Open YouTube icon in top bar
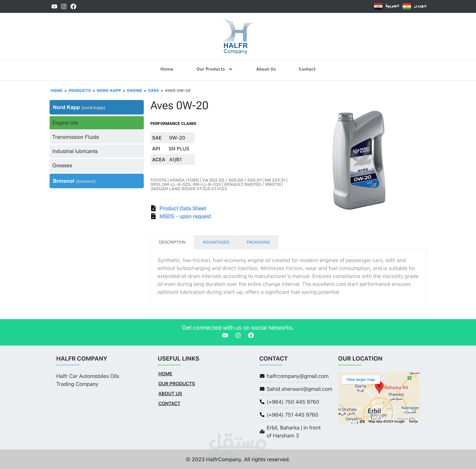This screenshot has width=476, height=469. coord(54,6)
